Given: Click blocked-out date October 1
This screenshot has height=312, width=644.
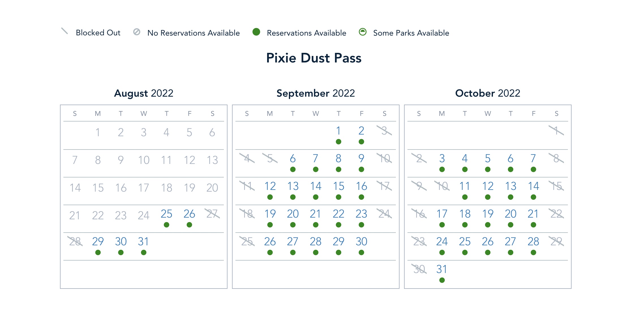Looking at the screenshot, I should pos(556,131).
